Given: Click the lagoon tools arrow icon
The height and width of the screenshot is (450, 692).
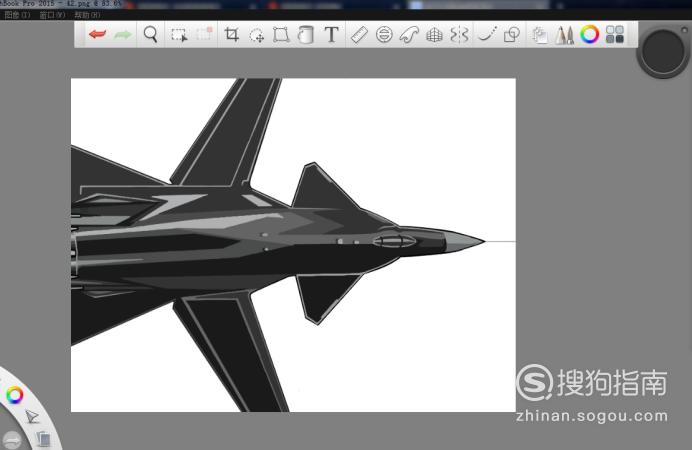Looking at the screenshot, I should (31, 416).
